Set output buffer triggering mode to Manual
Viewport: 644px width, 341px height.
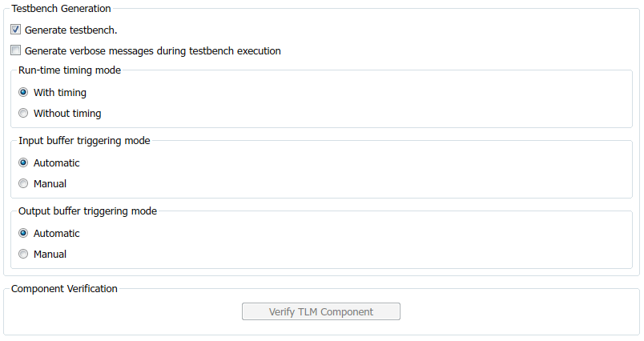pos(23,255)
